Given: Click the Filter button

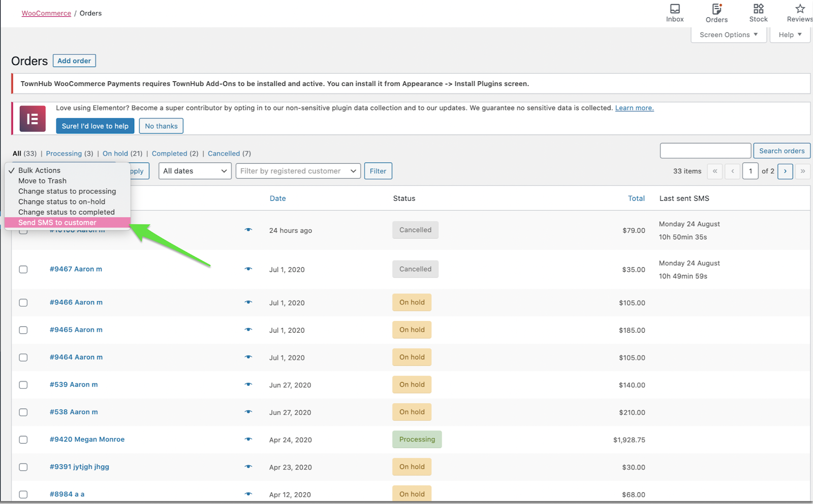Looking at the screenshot, I should [x=378, y=171].
